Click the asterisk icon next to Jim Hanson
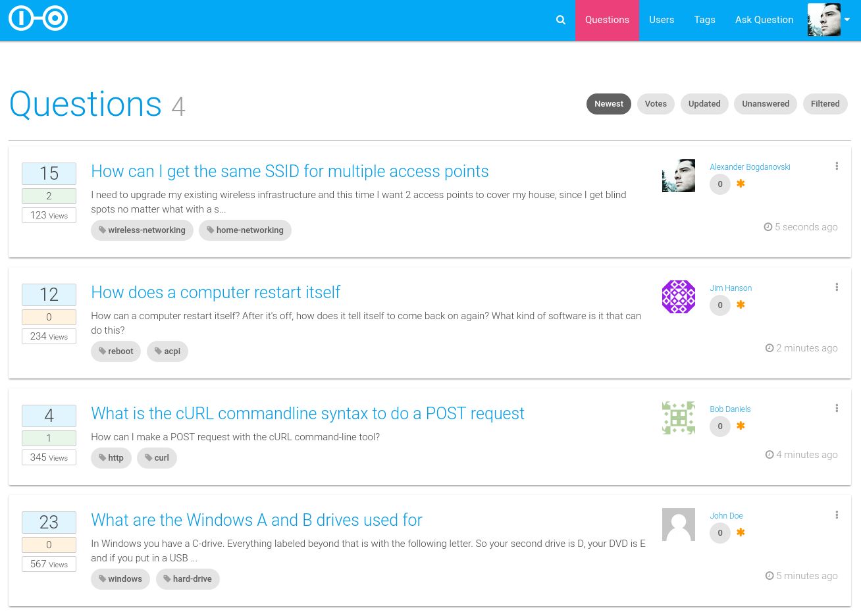 click(740, 305)
